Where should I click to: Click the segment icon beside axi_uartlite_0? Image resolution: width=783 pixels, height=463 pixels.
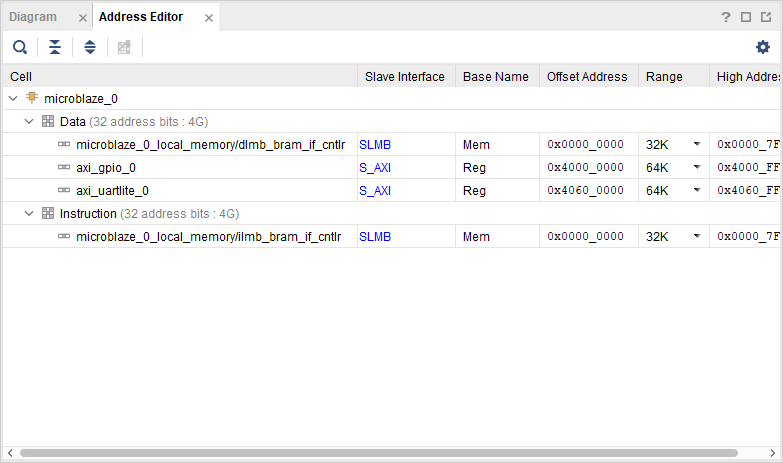[x=64, y=190]
